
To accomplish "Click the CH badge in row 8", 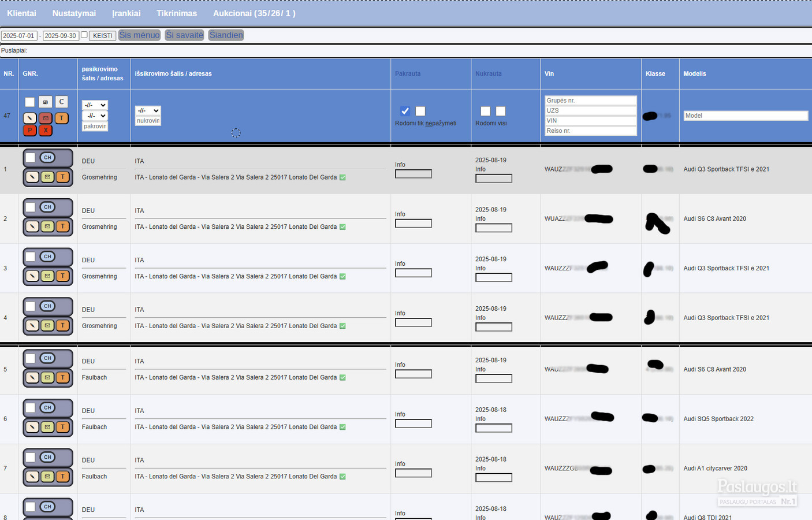I will 47,507.
